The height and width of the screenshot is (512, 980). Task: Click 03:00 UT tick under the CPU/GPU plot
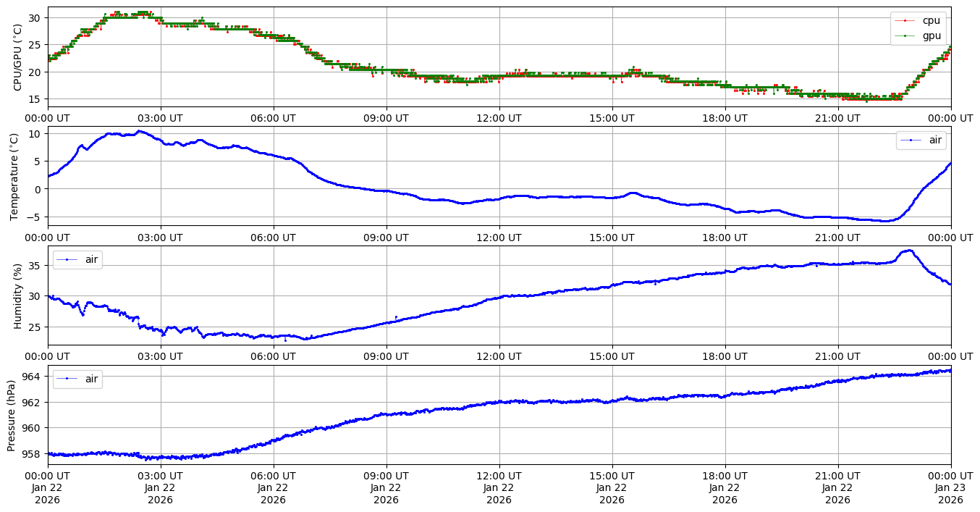[160, 117]
